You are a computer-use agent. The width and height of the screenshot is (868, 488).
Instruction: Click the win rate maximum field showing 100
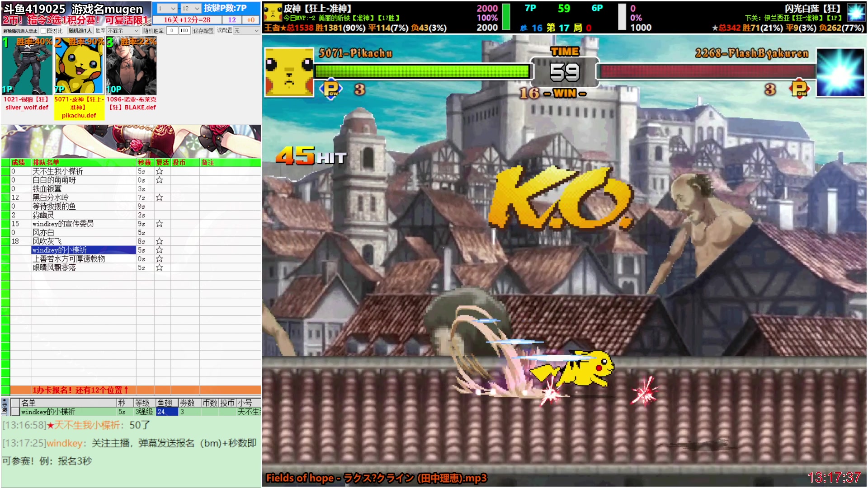(x=184, y=31)
